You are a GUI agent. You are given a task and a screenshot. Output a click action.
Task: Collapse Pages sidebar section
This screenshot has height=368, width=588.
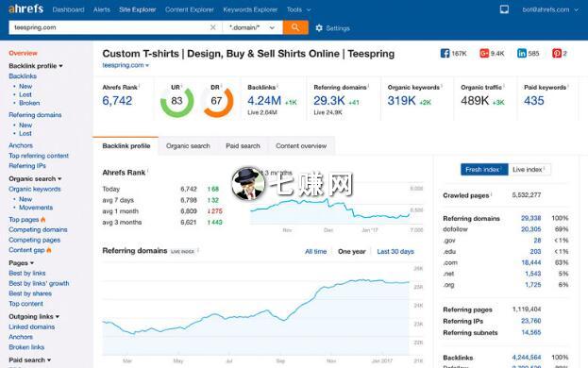click(21, 263)
